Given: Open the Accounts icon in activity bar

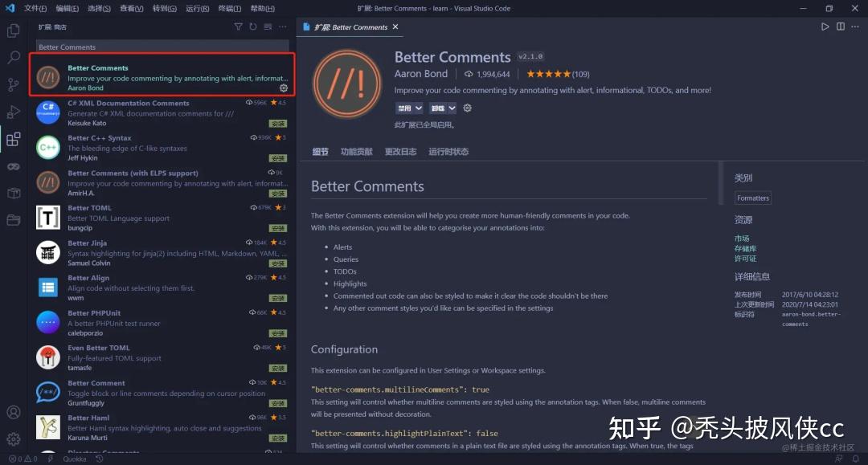Looking at the screenshot, I should coord(14,413).
